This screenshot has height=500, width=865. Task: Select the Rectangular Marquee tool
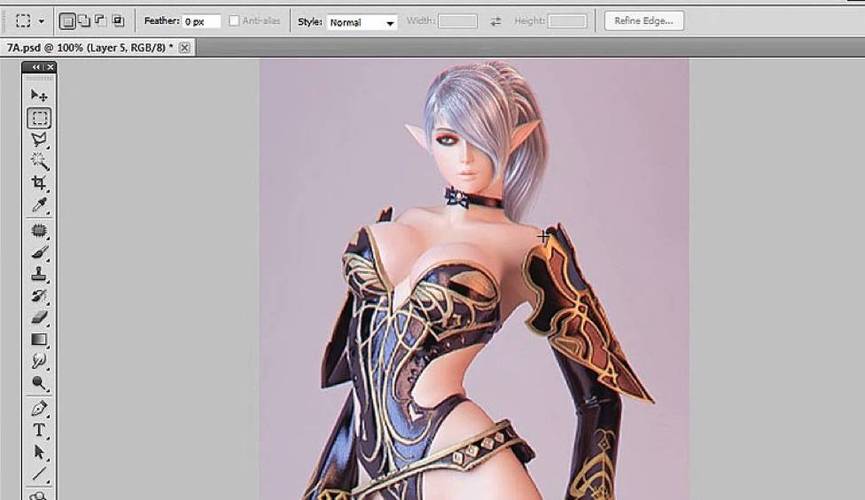tap(39, 118)
